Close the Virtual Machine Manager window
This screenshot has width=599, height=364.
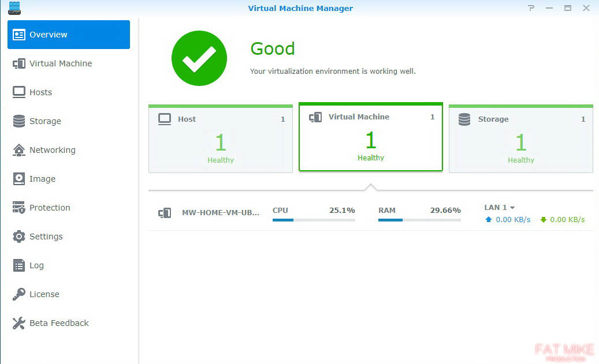(x=586, y=8)
